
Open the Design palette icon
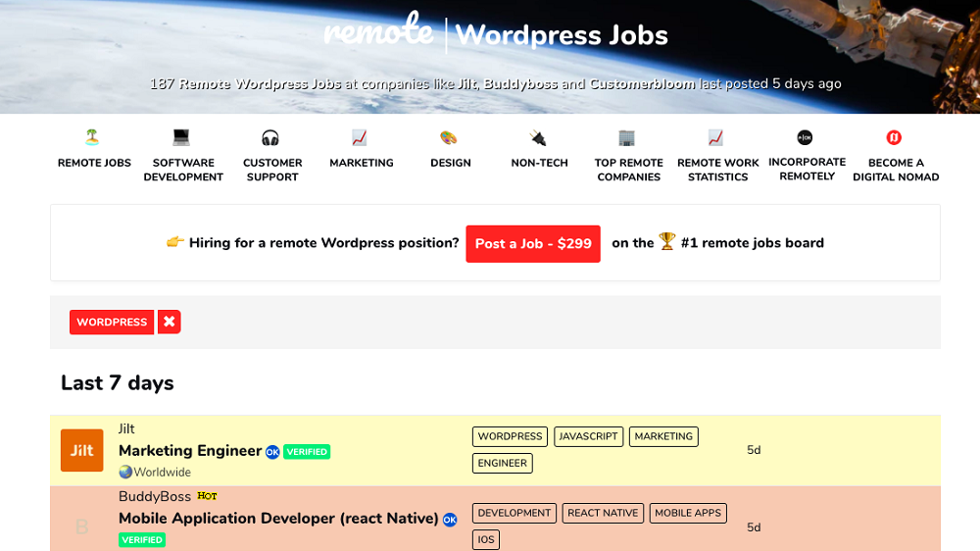point(450,137)
